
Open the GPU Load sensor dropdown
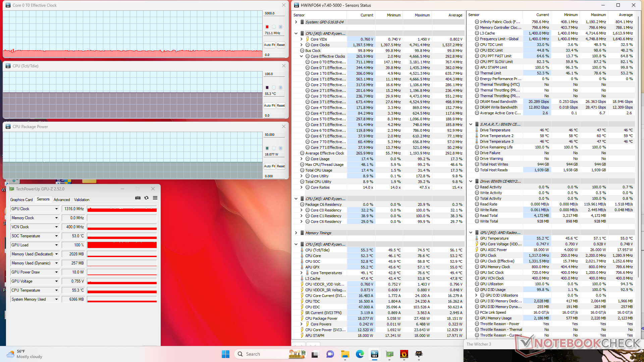56,245
